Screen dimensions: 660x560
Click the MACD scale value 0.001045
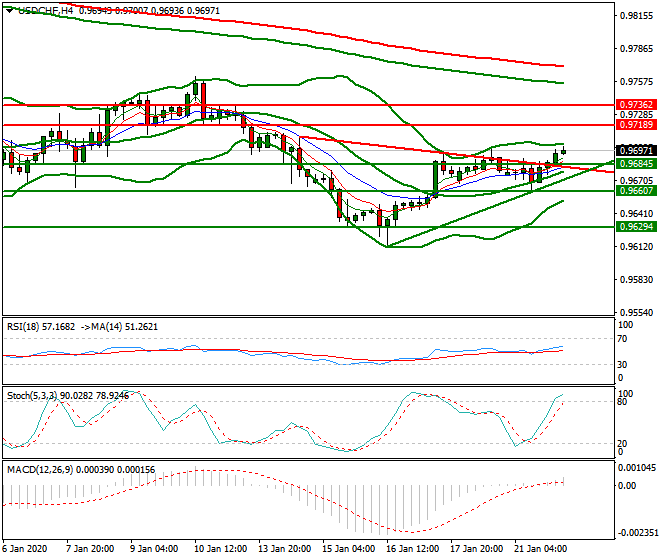coord(636,468)
